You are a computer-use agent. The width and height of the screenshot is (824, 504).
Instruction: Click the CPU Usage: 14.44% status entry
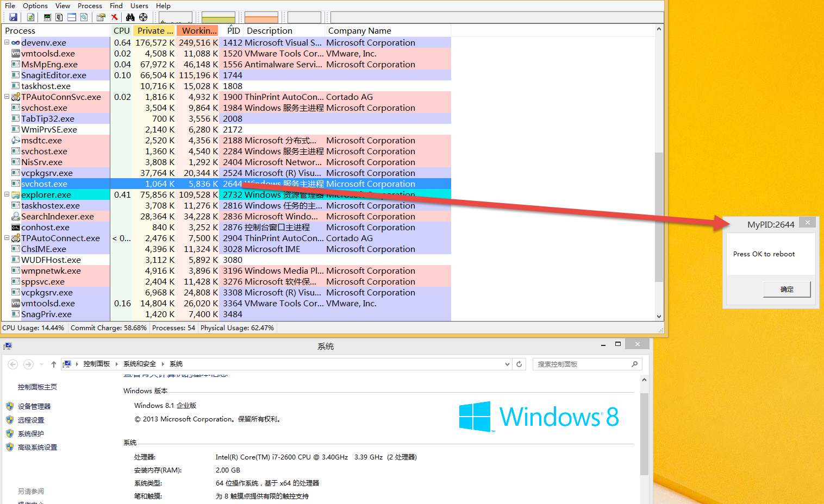point(33,327)
